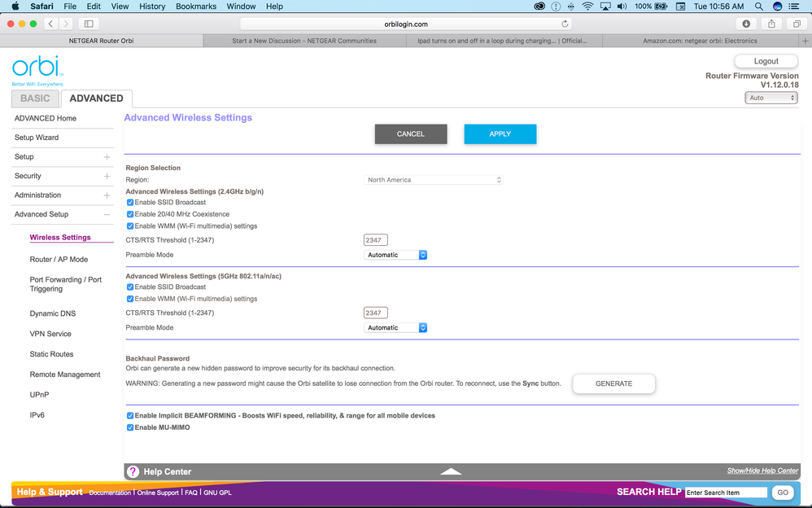
Task: Open VPN Service page
Action: (50, 334)
